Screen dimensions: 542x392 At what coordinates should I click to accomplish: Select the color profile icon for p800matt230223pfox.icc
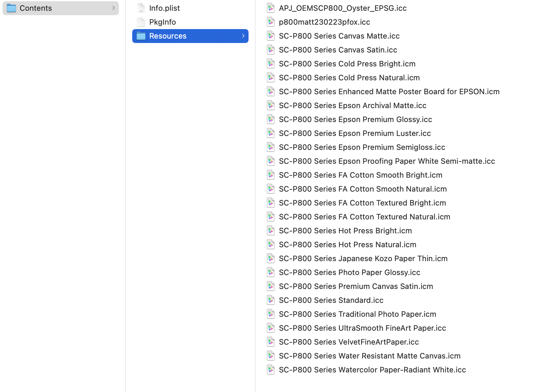pyautogui.click(x=271, y=22)
